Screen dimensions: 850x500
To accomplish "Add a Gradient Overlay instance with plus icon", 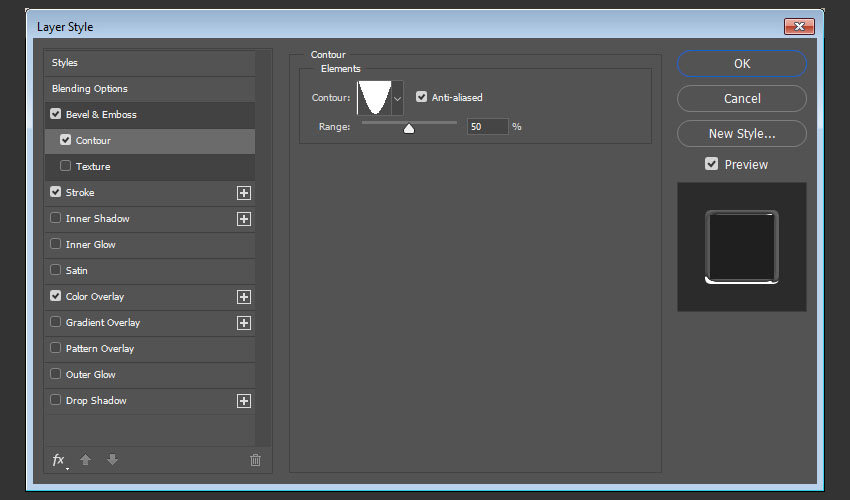I will pos(243,323).
